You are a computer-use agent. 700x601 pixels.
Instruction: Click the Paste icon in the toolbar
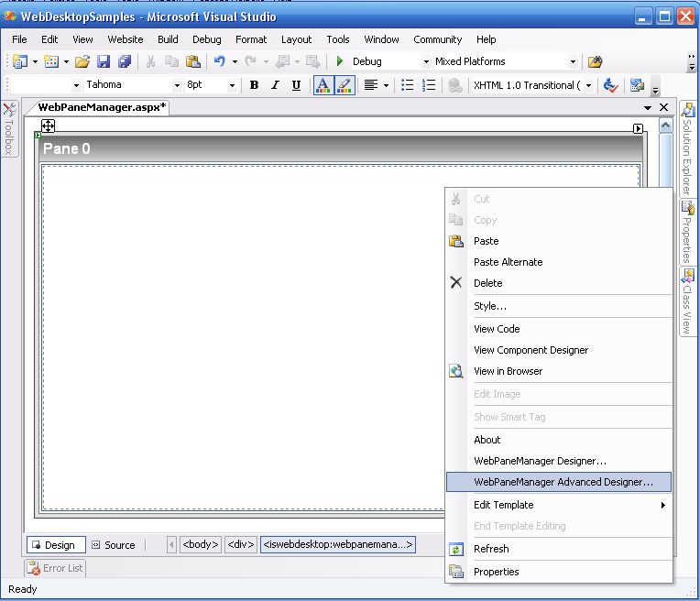coord(192,61)
